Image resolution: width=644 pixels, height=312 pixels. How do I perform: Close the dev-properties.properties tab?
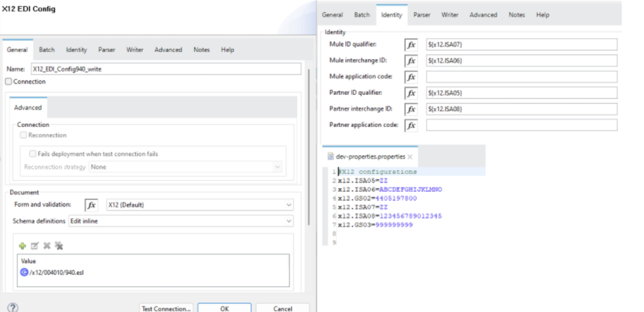(x=410, y=157)
